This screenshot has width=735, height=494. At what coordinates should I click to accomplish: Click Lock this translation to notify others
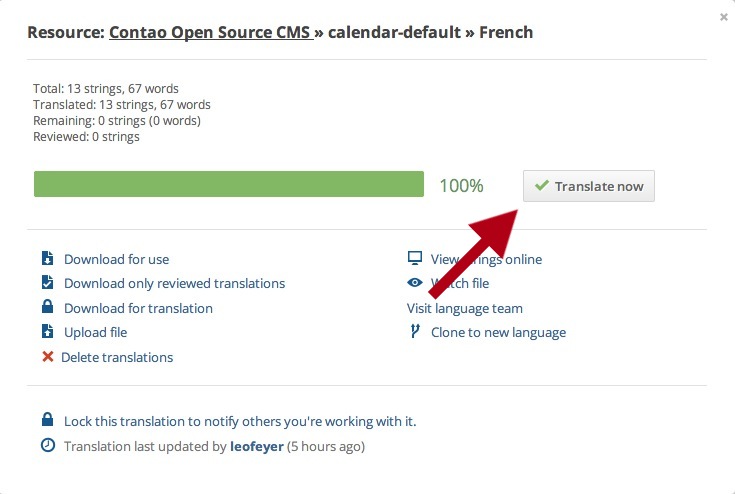click(x=240, y=421)
